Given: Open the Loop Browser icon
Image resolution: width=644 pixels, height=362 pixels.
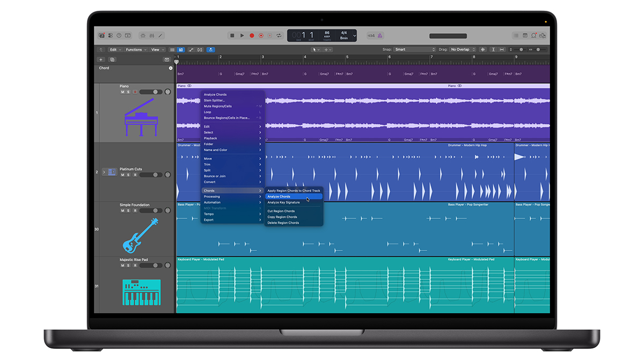Looking at the screenshot, I should click(533, 35).
